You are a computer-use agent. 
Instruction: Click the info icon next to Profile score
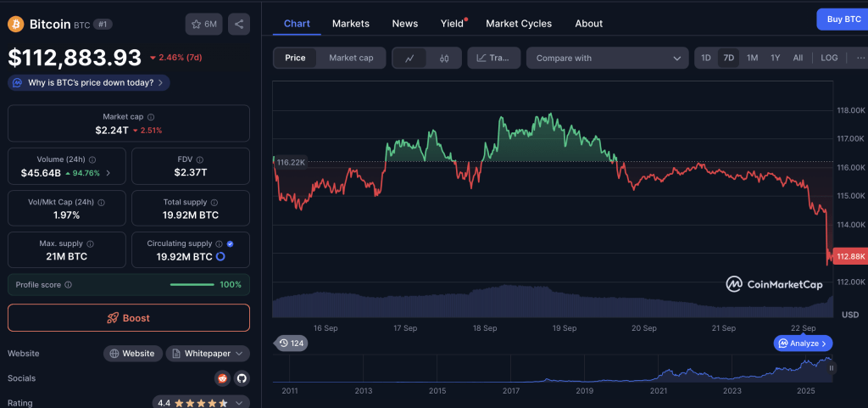[68, 284]
